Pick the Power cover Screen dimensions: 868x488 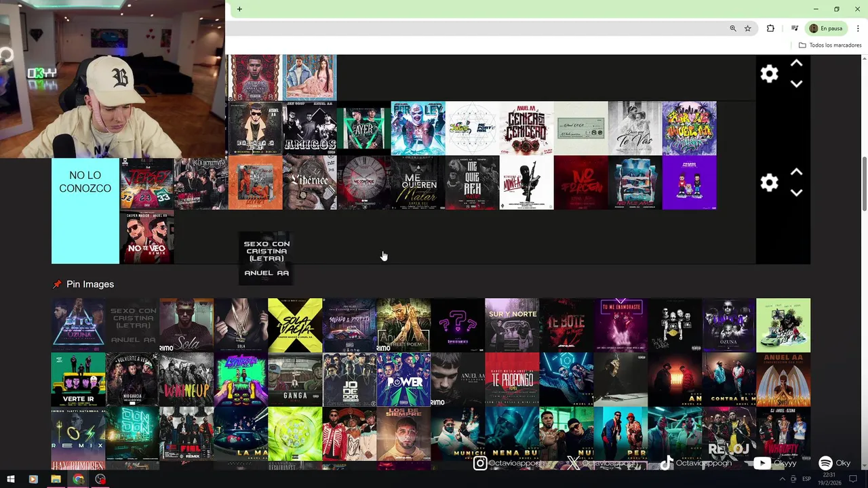point(403,380)
